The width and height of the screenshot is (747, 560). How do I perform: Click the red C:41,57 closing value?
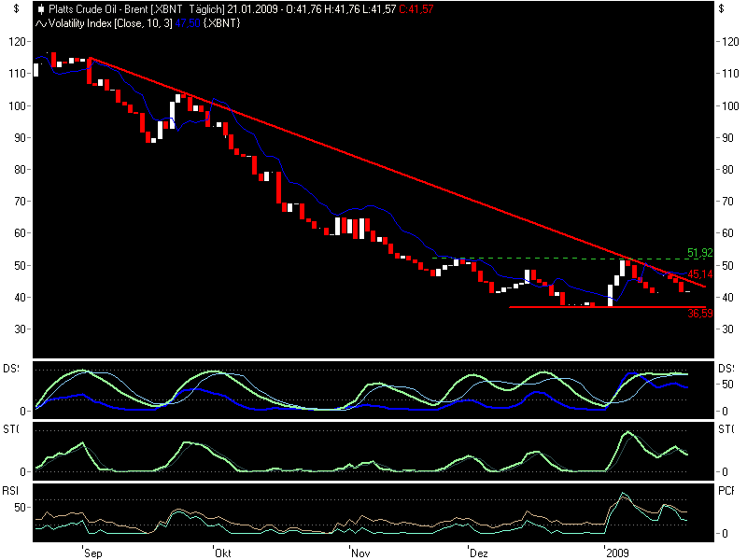416,9
